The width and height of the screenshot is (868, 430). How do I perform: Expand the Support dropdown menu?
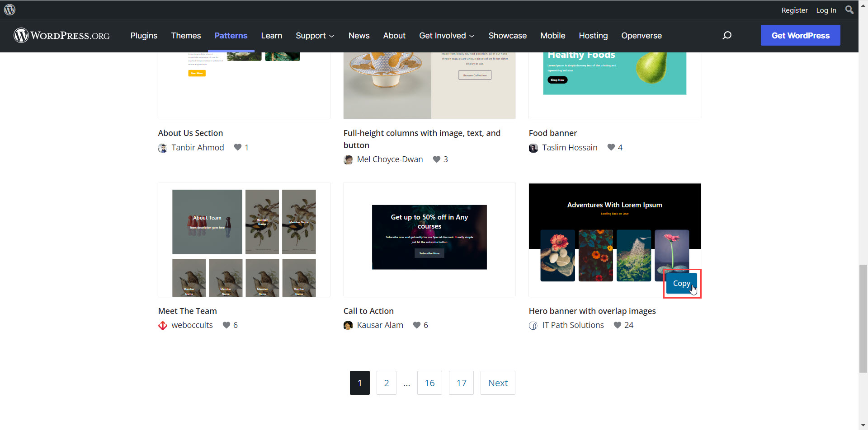point(315,36)
